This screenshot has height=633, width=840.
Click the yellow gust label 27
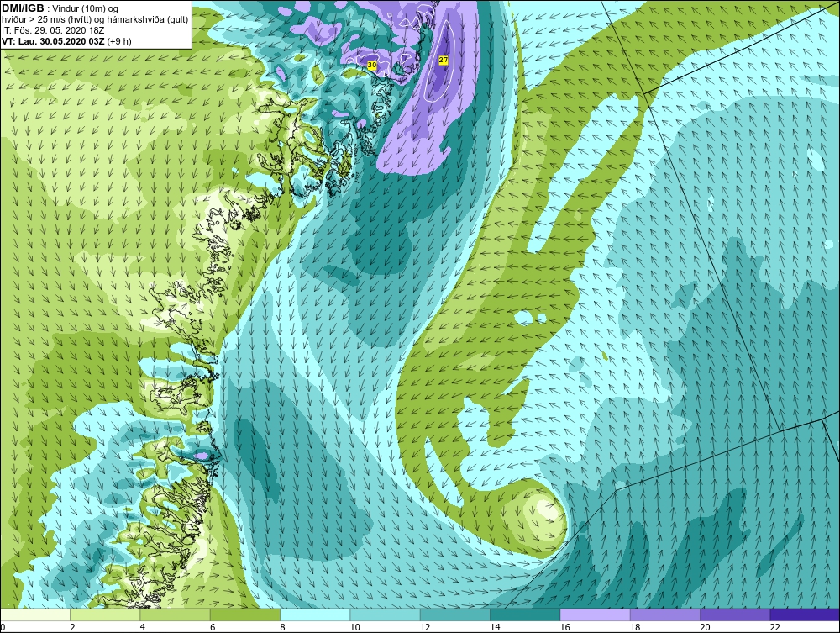(443, 60)
